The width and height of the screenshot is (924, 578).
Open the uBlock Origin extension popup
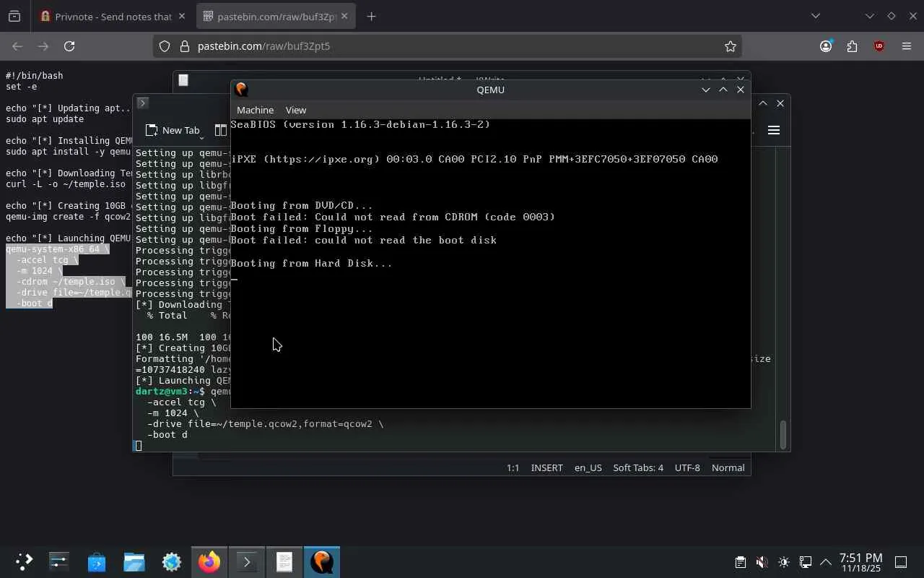click(x=879, y=46)
